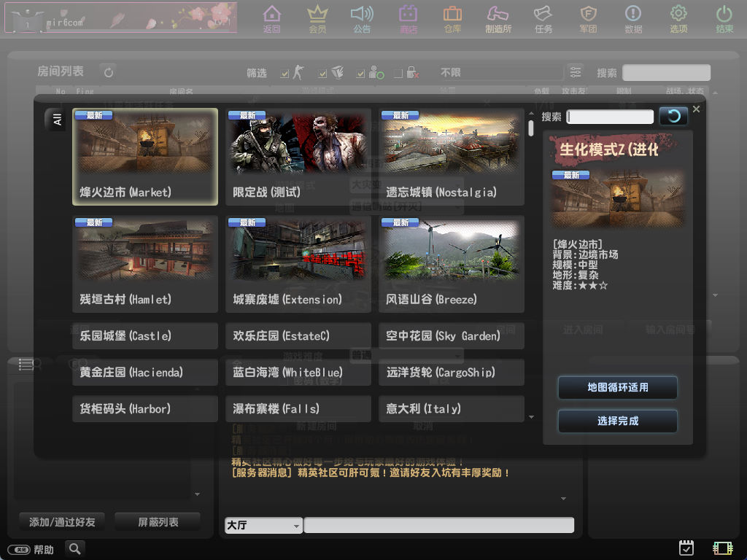Viewport: 747px width, 560px height.
Task: Open the 制造所 crafting icon
Action: (x=498, y=19)
